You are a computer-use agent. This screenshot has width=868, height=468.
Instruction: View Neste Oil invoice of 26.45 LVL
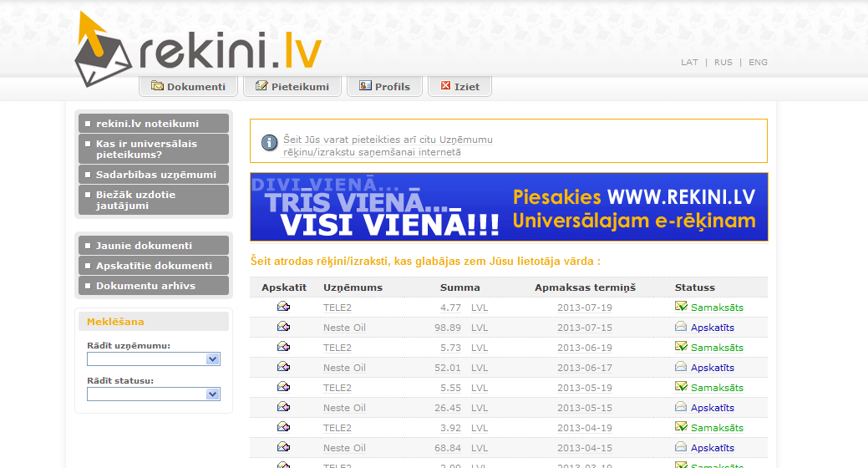point(283,406)
